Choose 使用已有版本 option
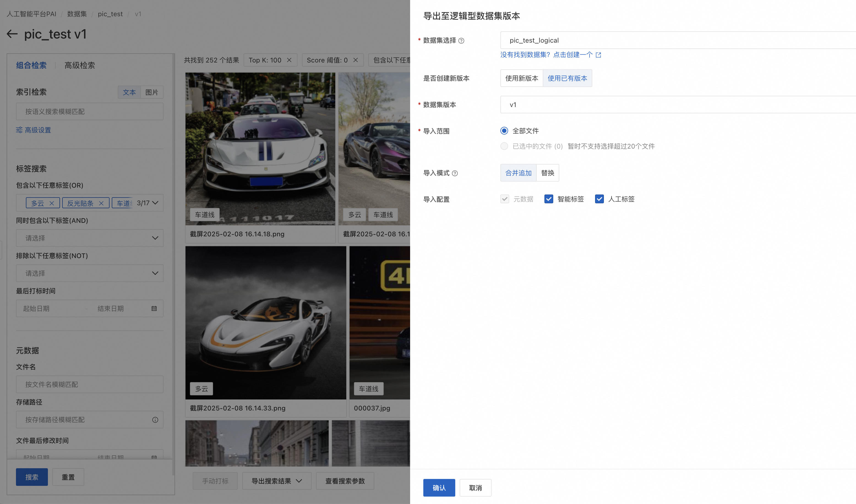Screen dimensions: 856x504 [x=567, y=78]
